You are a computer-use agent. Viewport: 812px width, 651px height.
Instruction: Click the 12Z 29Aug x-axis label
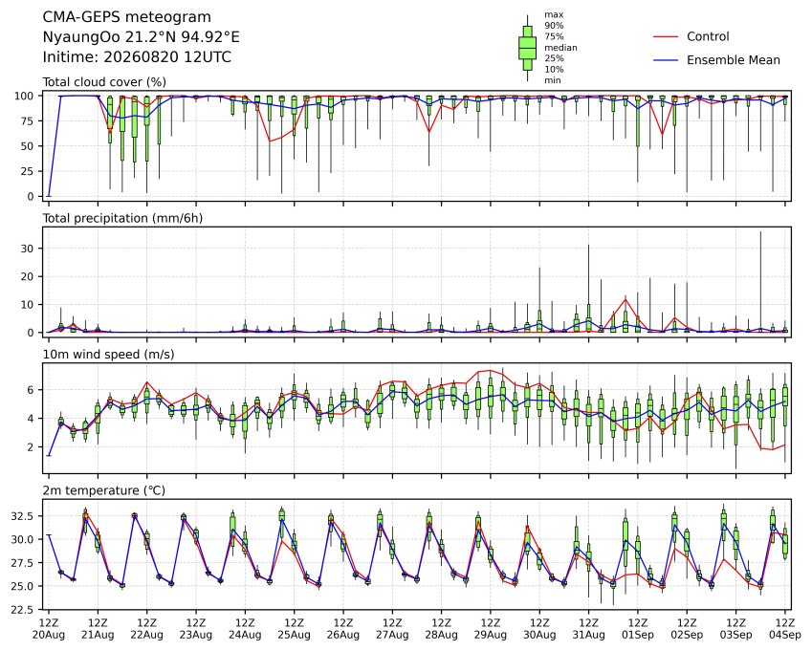[x=491, y=629]
